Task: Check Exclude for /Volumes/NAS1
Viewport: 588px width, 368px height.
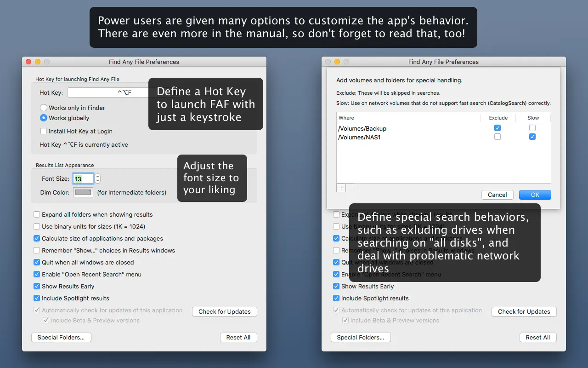Action: coord(498,137)
